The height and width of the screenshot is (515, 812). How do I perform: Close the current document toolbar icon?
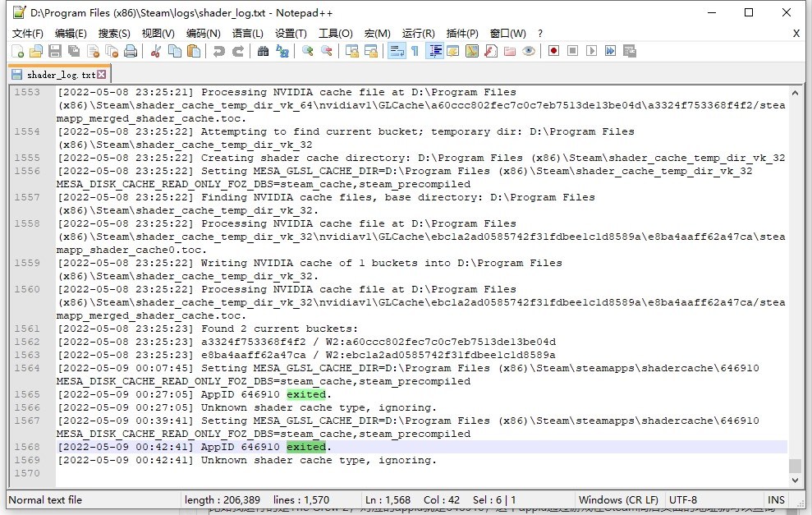click(x=94, y=51)
